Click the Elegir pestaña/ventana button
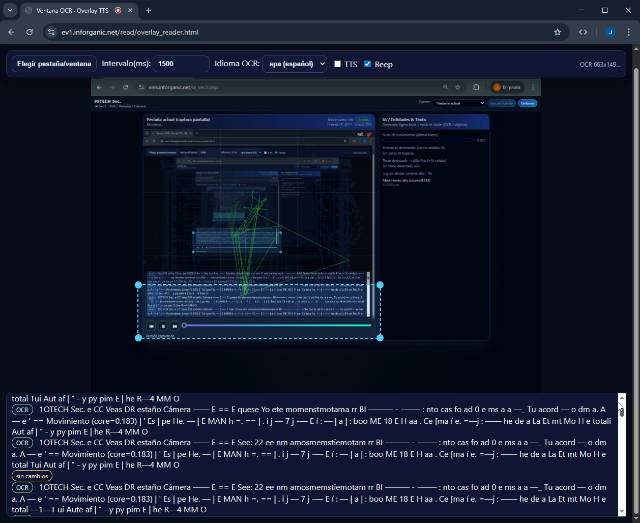This screenshot has height=523, width=640. click(x=53, y=64)
